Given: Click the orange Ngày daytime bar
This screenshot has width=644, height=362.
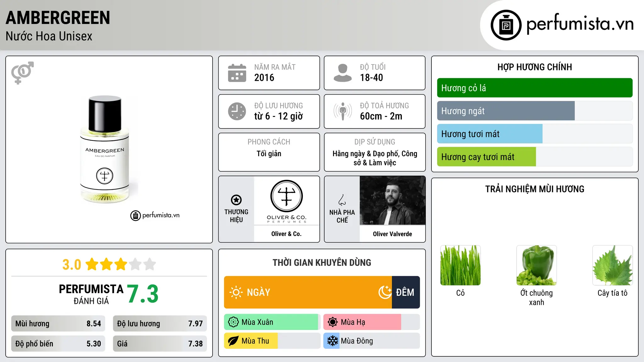Looking at the screenshot, I should pos(308,292).
